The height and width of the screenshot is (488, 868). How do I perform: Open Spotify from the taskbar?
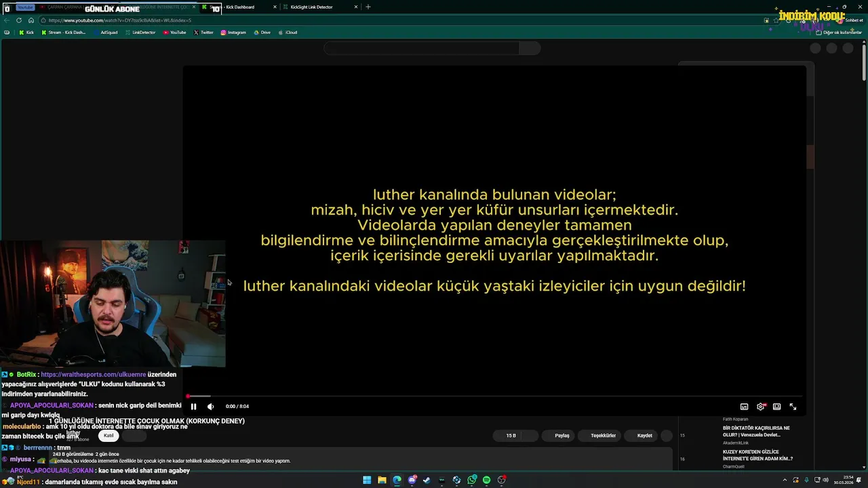(487, 480)
